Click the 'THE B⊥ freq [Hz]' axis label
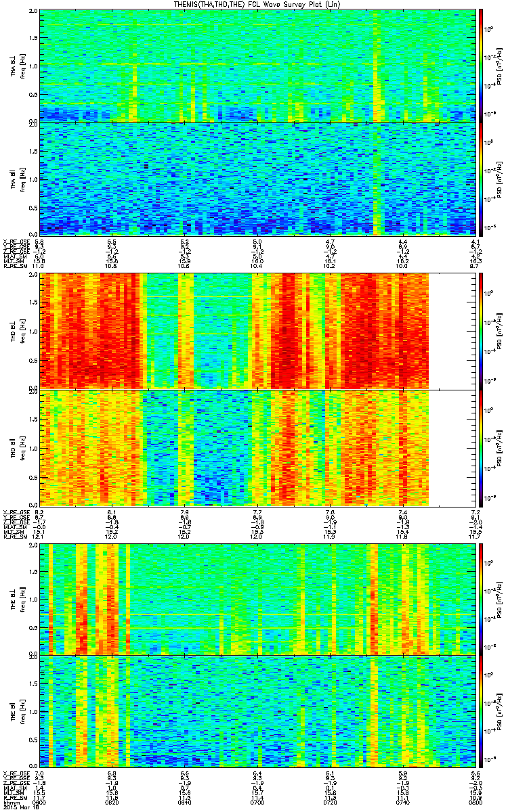 tap(17, 598)
